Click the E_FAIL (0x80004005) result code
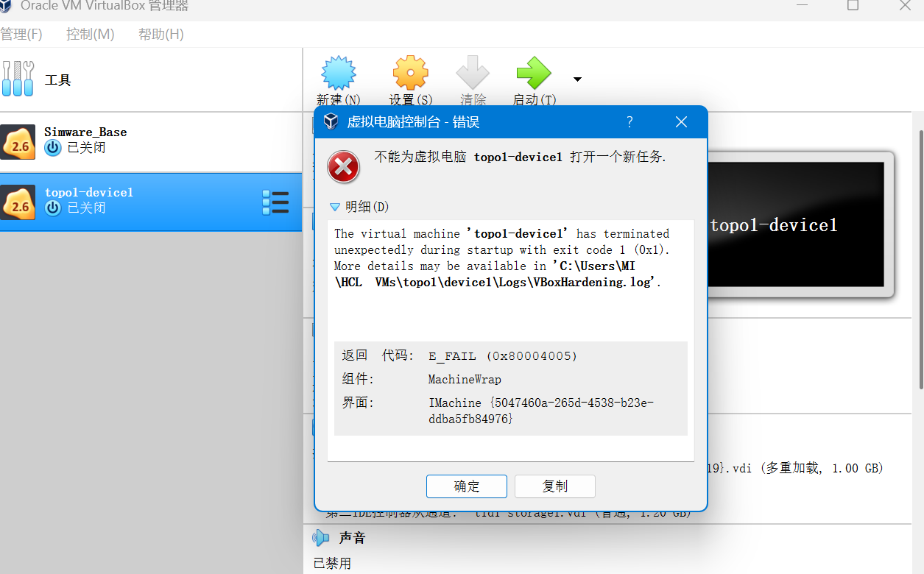The width and height of the screenshot is (924, 574). [x=503, y=356]
